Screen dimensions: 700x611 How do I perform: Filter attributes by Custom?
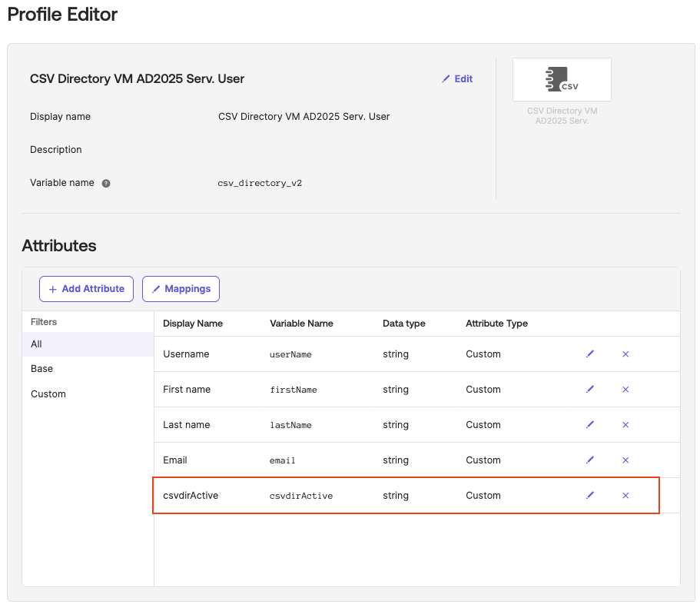[48, 394]
